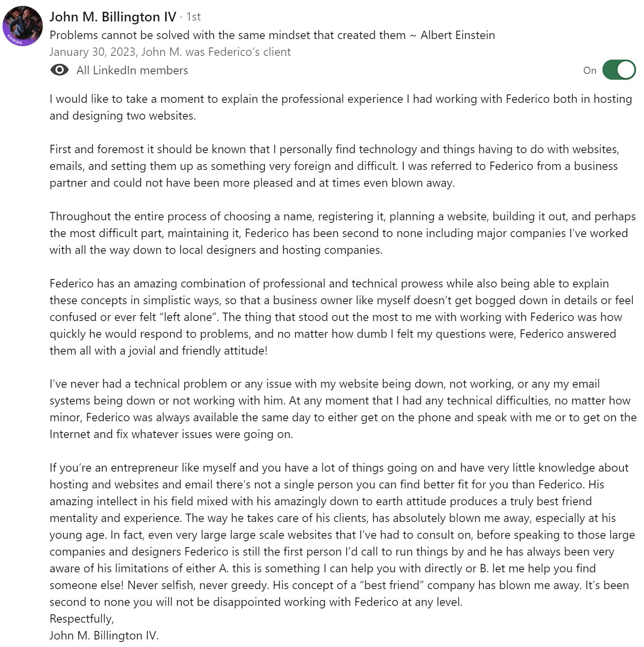Click the paragraph starting "Federico has an amazing"

(340, 317)
